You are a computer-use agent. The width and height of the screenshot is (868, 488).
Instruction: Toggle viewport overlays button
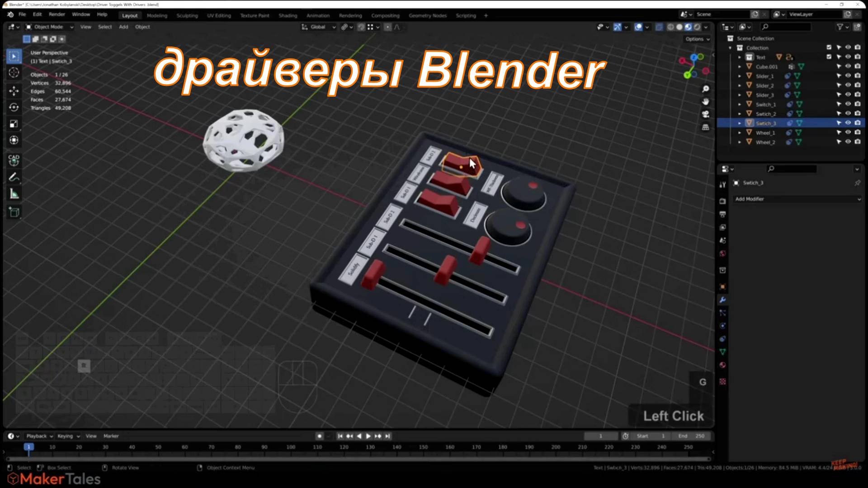638,27
